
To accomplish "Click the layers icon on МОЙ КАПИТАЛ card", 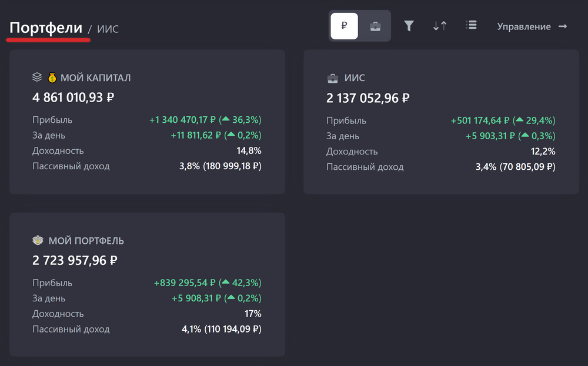I will (x=36, y=76).
